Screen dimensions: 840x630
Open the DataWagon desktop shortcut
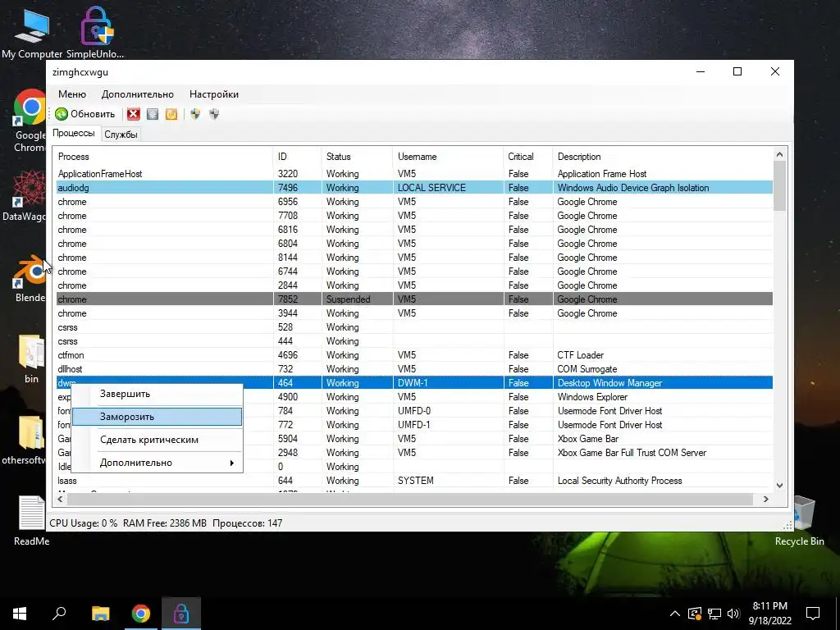[24, 195]
